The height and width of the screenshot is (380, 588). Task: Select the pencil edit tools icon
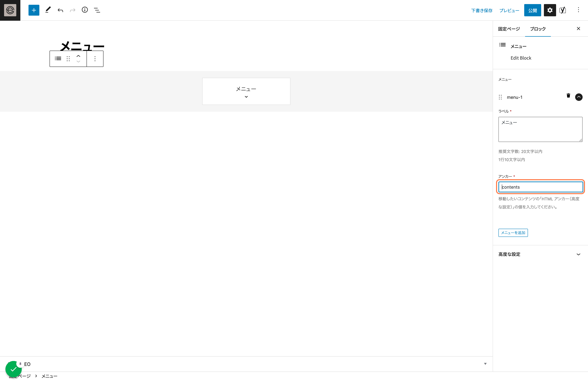(48, 10)
